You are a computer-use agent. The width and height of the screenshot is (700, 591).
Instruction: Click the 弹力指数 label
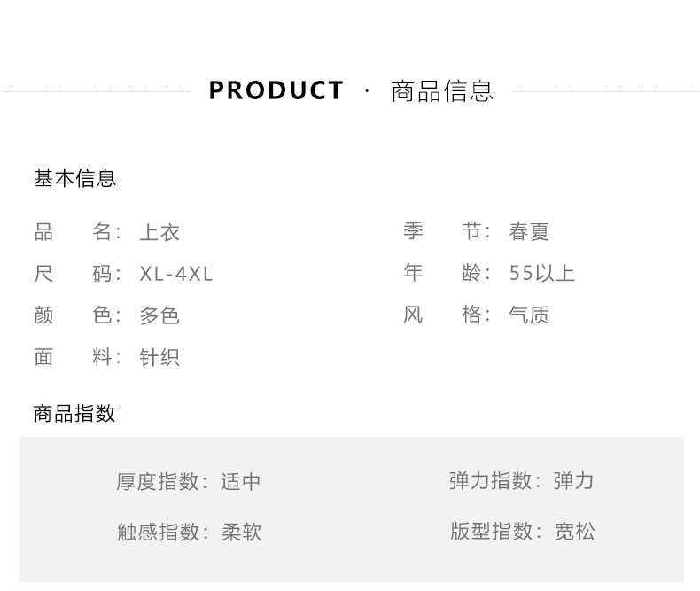tap(491, 481)
